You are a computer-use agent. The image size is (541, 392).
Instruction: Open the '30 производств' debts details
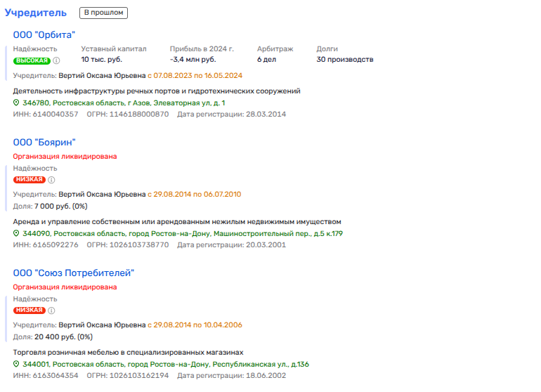pos(344,60)
